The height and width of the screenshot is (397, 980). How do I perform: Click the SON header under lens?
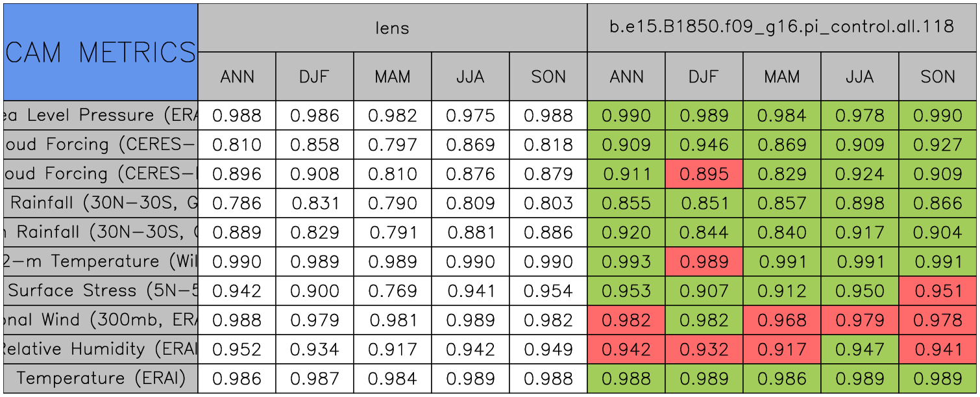point(548,77)
